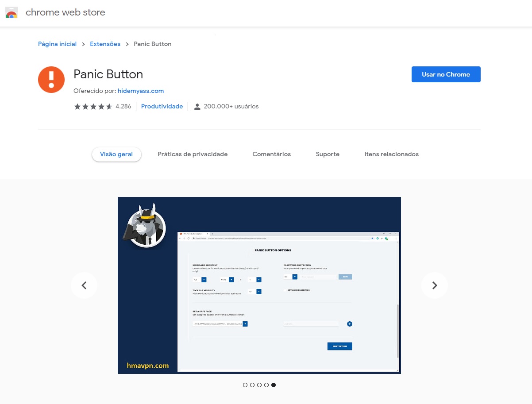Viewport: 532px width, 404px height.
Task: Select first carousel dot indicator
Action: coord(245,385)
